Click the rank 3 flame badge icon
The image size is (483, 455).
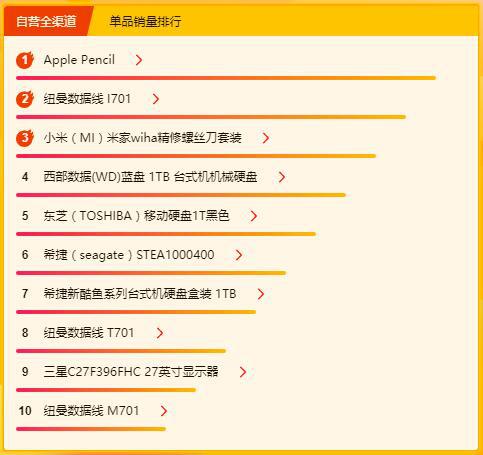tap(25, 138)
